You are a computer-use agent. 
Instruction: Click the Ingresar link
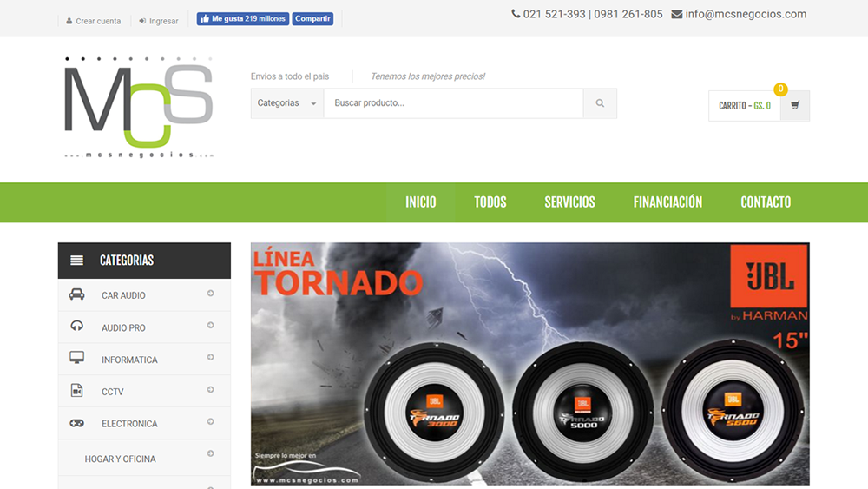click(x=163, y=21)
